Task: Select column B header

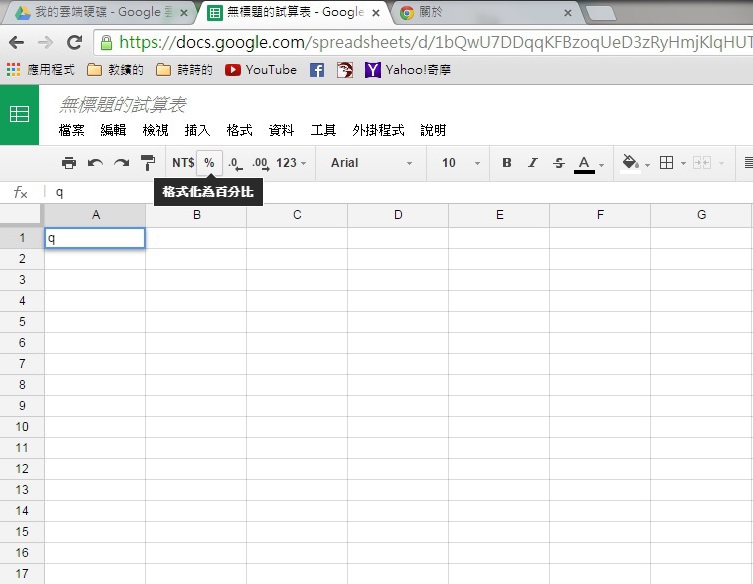Action: coord(196,215)
